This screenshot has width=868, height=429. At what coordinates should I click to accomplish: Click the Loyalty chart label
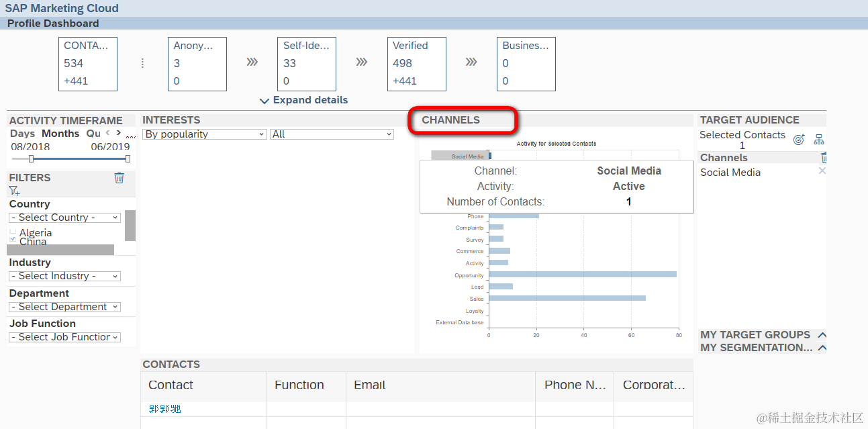[475, 311]
